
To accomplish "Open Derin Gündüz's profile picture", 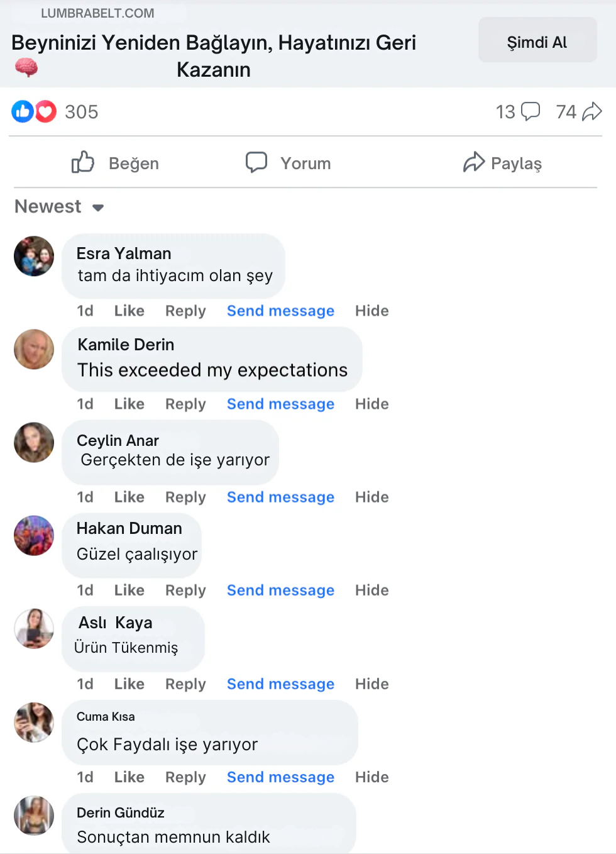I will [34, 816].
